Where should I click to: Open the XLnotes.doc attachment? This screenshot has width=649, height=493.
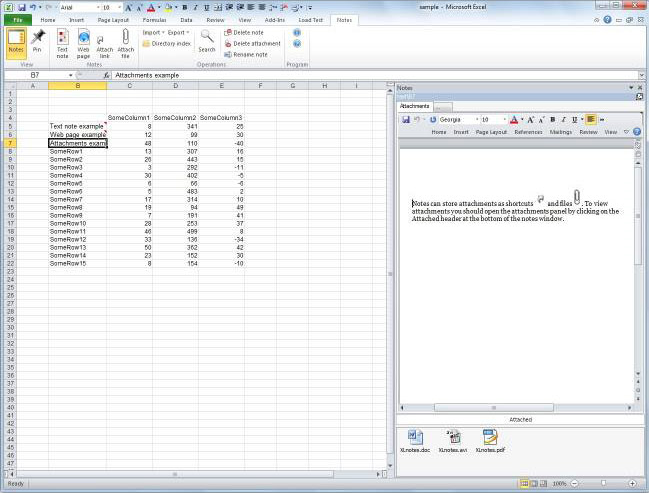pos(418,441)
